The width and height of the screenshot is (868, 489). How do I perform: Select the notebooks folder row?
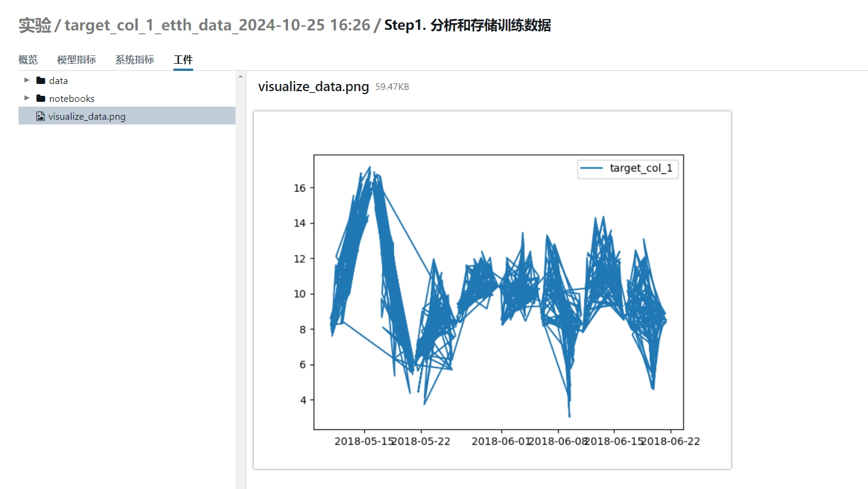[x=127, y=98]
